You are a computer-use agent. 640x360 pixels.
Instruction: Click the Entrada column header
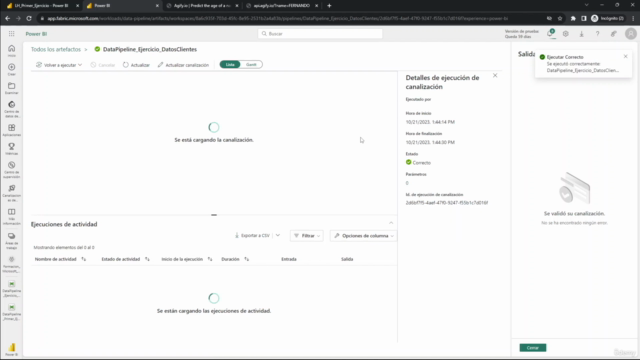click(x=289, y=259)
